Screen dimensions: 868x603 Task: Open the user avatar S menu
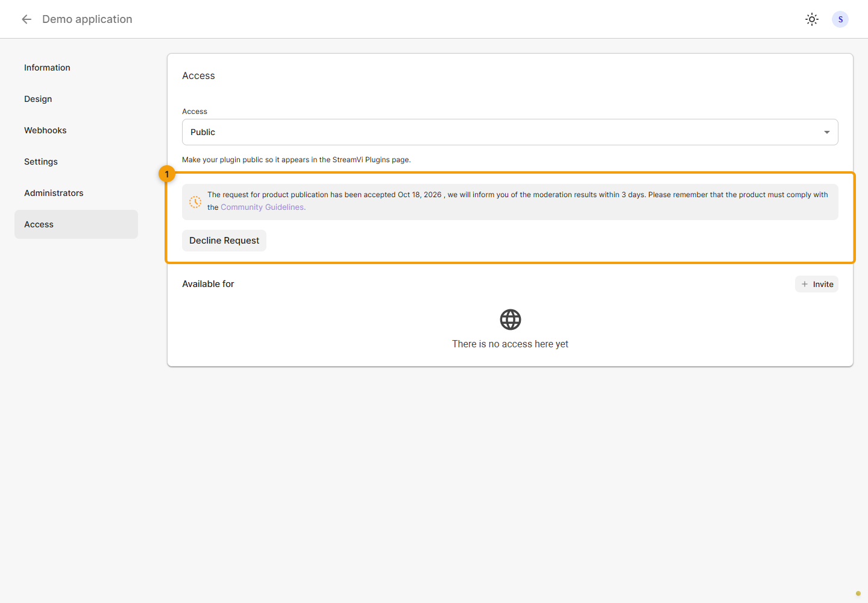(x=840, y=19)
